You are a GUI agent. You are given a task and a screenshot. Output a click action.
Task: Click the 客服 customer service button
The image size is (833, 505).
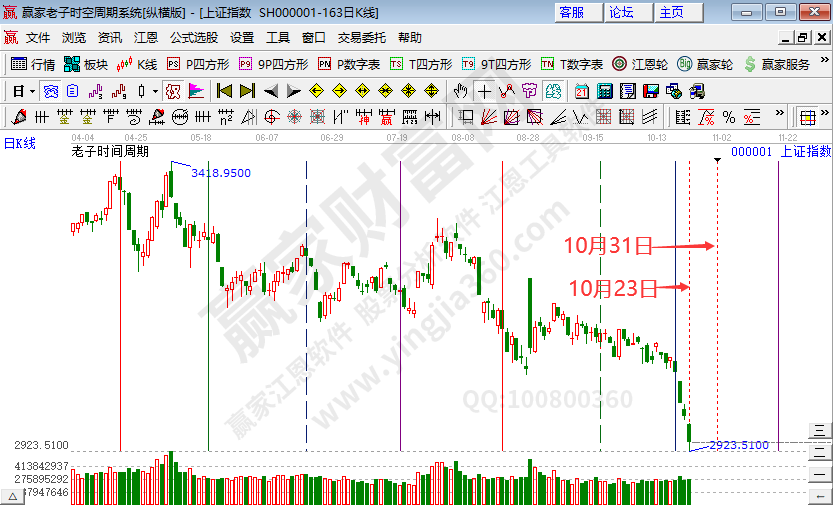coord(572,12)
